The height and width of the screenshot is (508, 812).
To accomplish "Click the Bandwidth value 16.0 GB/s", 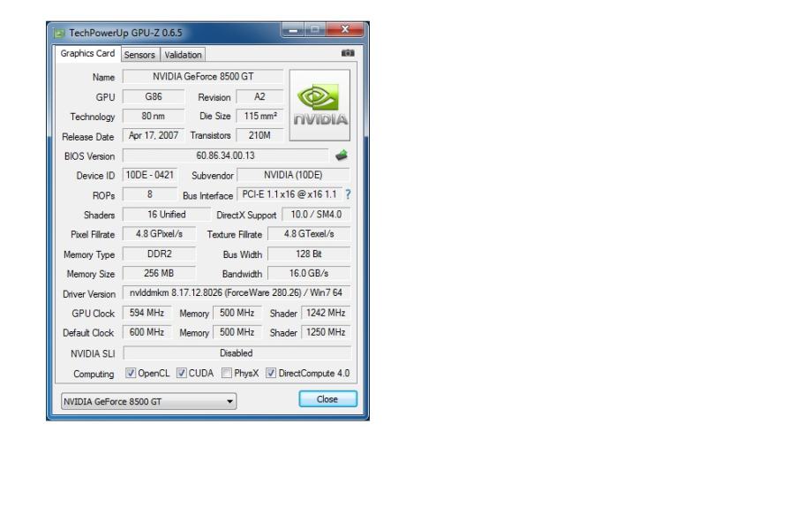I will [x=309, y=273].
